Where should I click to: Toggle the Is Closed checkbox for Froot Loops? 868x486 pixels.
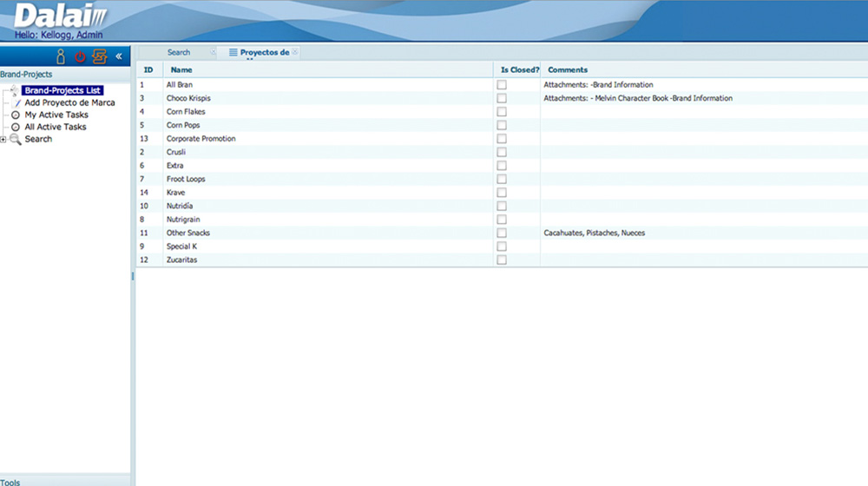click(502, 179)
